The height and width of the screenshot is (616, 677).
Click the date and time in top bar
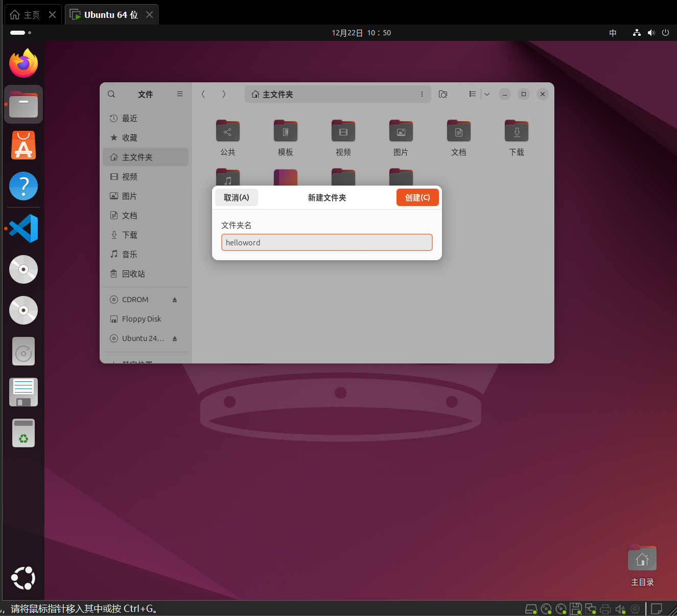click(x=361, y=33)
